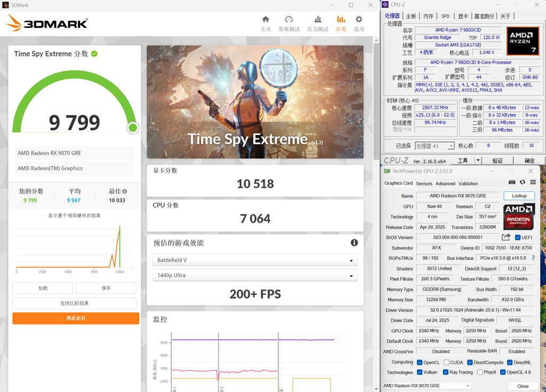The image size is (546, 392).
Task: Click orange 再次运行 run again button
Action: click(76, 318)
